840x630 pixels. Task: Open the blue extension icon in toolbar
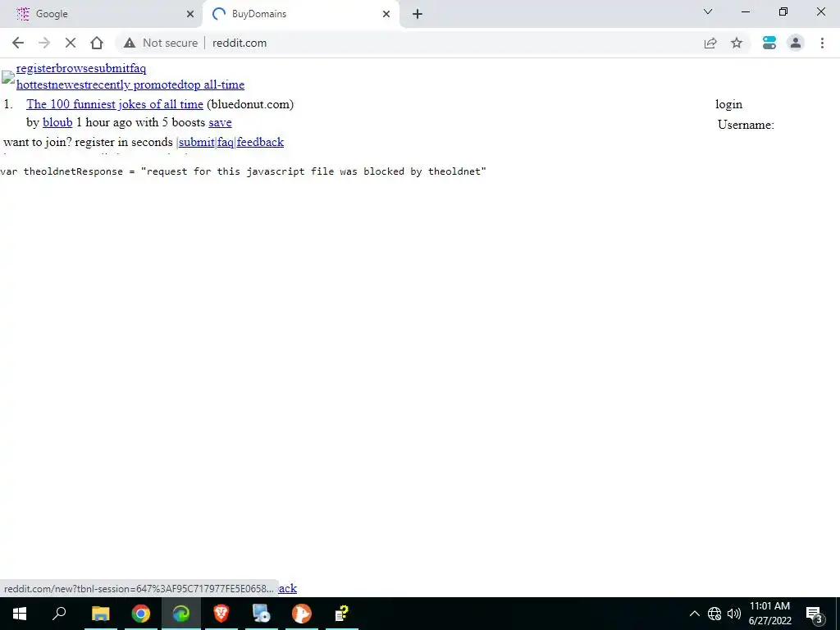[x=769, y=43]
